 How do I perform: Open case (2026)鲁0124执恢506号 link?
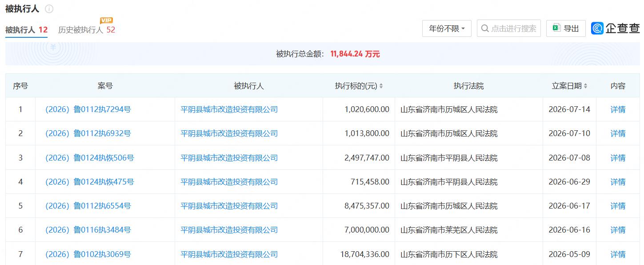[x=89, y=158]
